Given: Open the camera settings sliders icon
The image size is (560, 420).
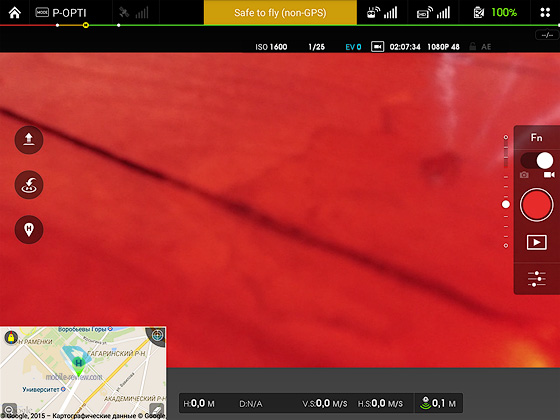Looking at the screenshot, I should pyautogui.click(x=536, y=279).
